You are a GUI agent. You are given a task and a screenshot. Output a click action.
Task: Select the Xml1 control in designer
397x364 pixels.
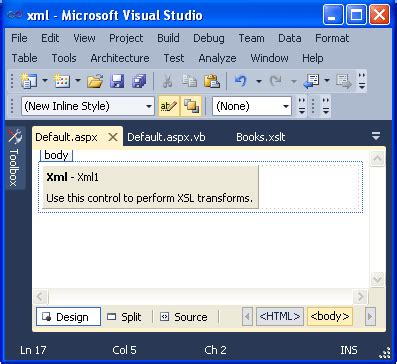click(150, 187)
